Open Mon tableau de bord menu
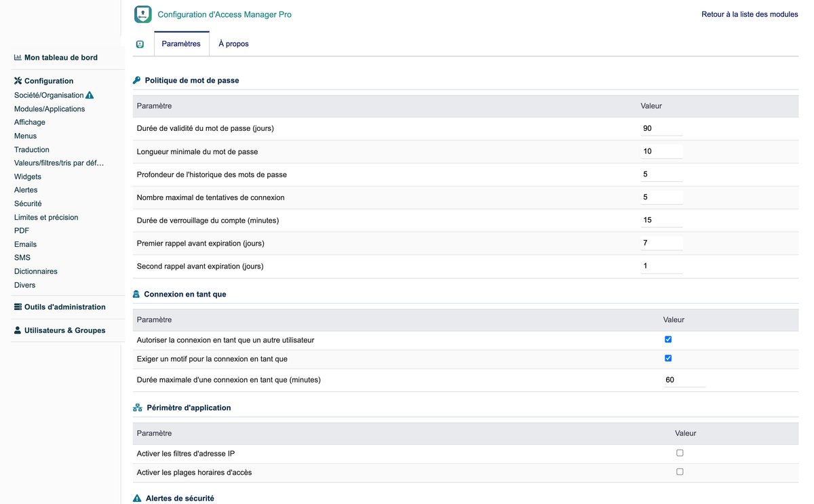 coord(61,58)
